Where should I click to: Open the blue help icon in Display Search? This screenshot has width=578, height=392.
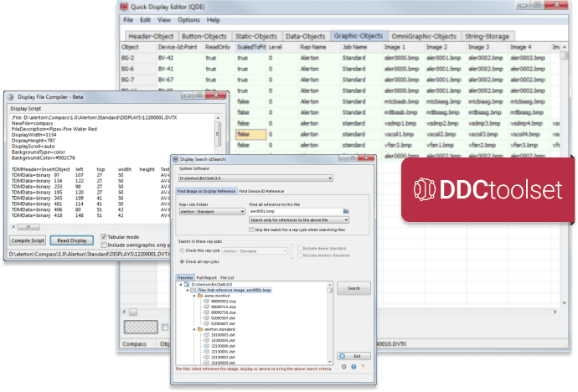tap(352, 366)
